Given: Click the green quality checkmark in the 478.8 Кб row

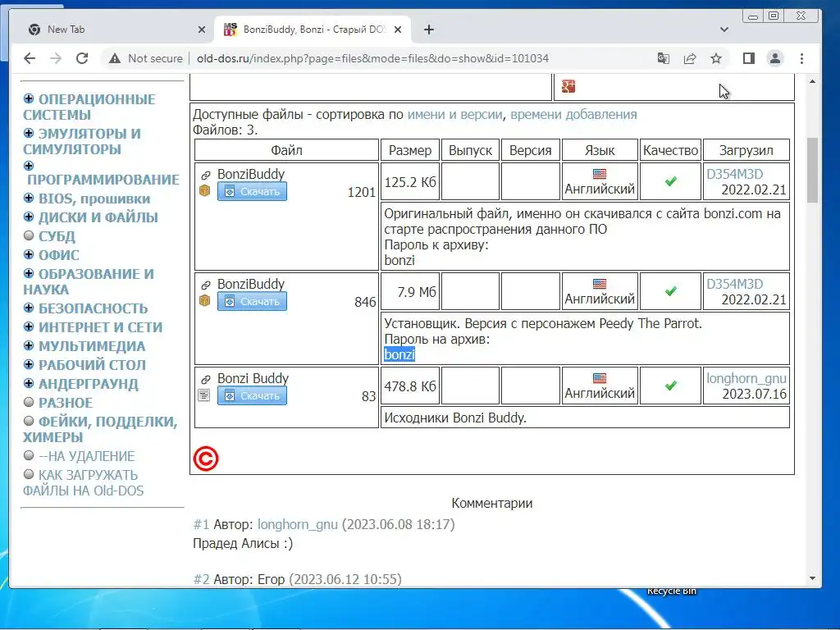Looking at the screenshot, I should point(671,386).
